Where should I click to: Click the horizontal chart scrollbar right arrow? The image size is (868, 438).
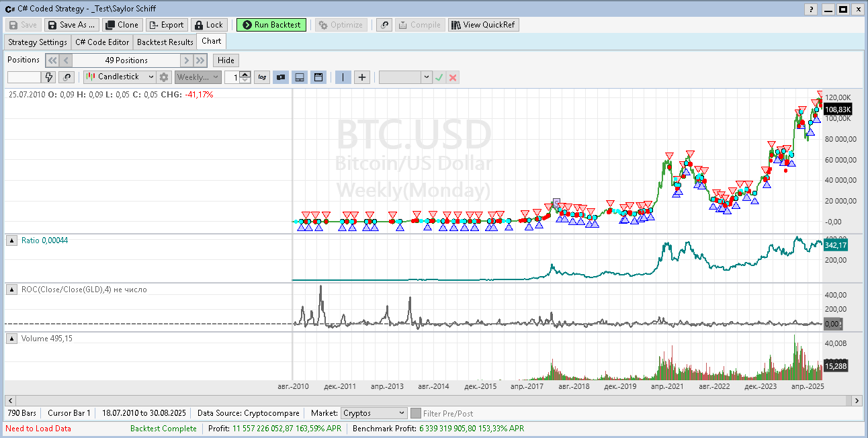[x=857, y=400]
